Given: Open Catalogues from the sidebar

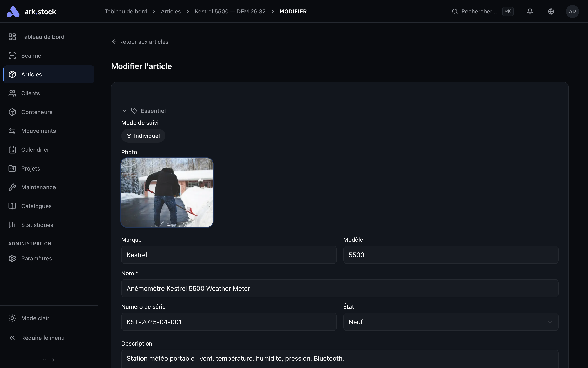Looking at the screenshot, I should coord(49,206).
